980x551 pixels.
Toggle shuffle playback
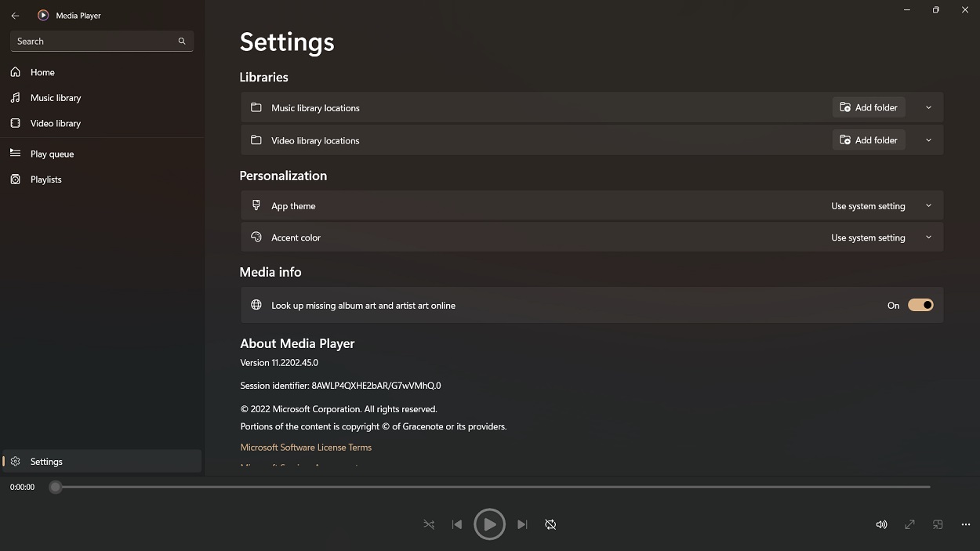pos(429,524)
